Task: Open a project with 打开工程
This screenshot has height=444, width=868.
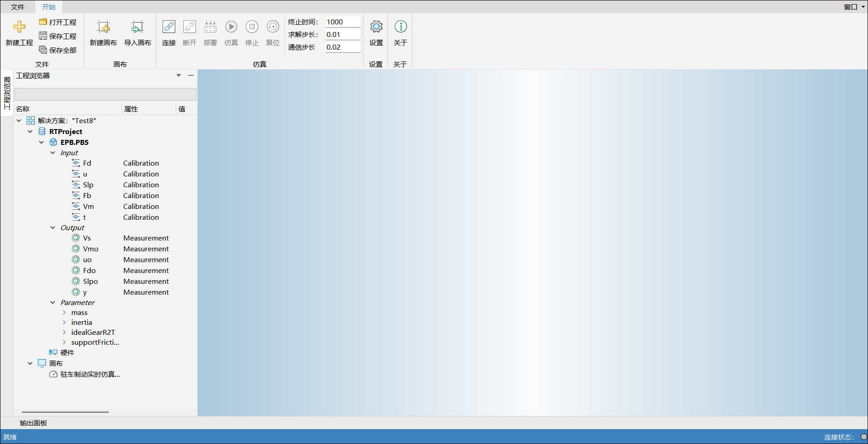Action: (58, 22)
